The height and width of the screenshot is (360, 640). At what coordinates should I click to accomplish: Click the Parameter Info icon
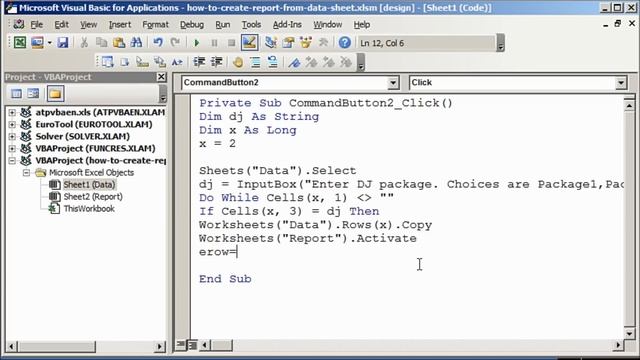(x=160, y=62)
